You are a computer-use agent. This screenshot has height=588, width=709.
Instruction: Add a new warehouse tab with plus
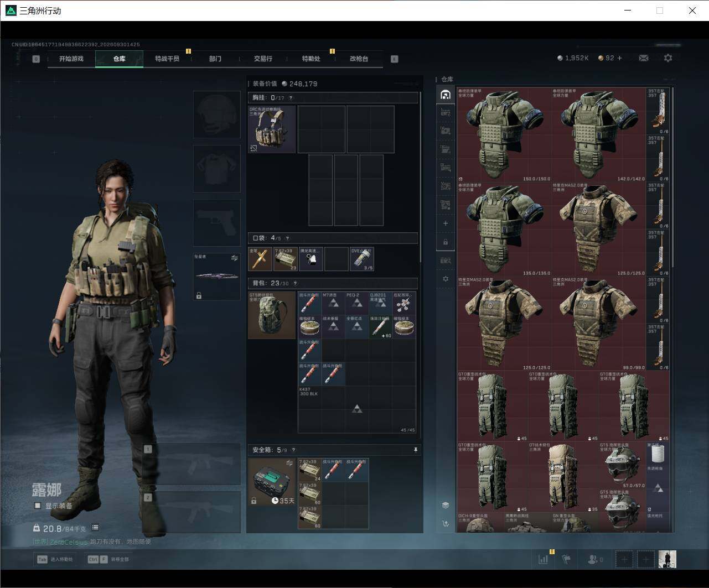[x=446, y=223]
